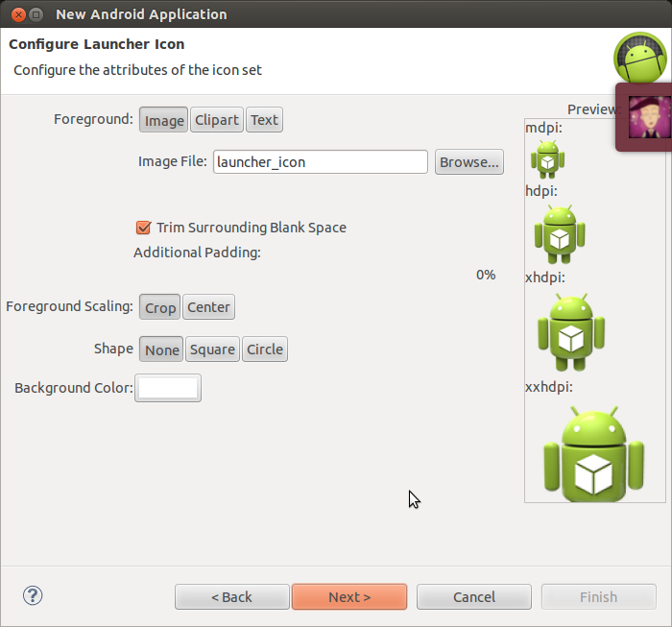Click the Android wizard banner logo
This screenshot has height=627, width=672.
640,57
